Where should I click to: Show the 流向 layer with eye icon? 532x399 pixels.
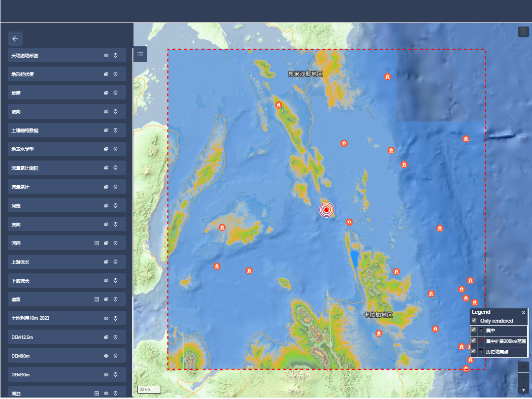106,224
